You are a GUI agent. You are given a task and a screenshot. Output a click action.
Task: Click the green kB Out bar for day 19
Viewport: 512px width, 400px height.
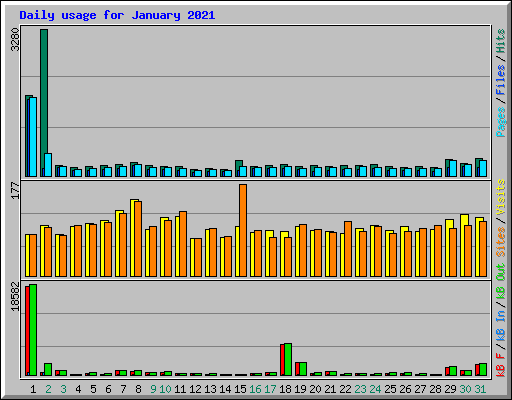click(303, 369)
